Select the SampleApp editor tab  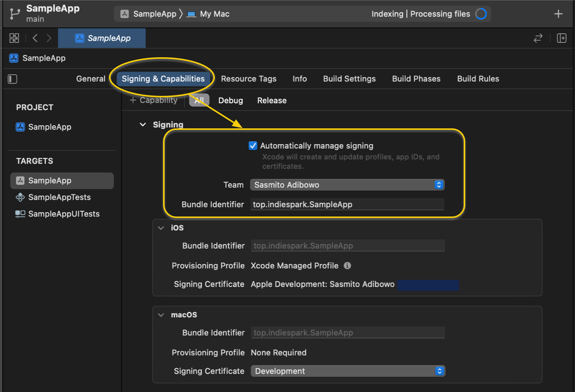pyautogui.click(x=102, y=38)
